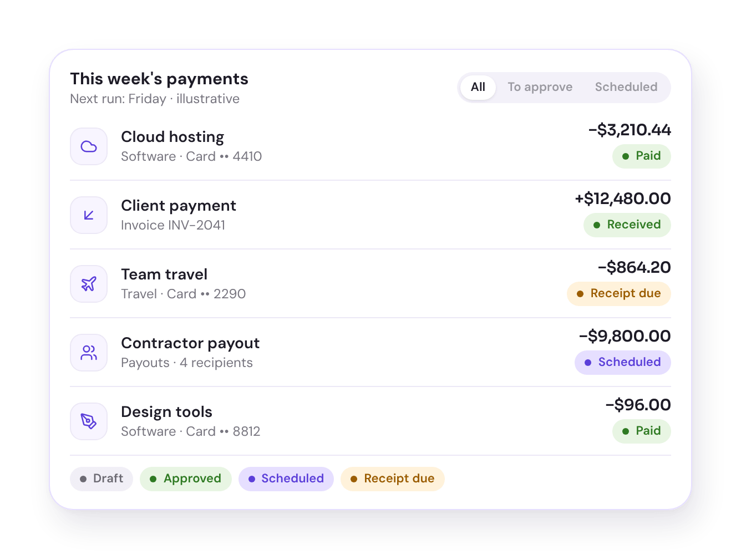This screenshot has height=560, width=741.
Task: Filter by the Approved status chip
Action: click(186, 478)
